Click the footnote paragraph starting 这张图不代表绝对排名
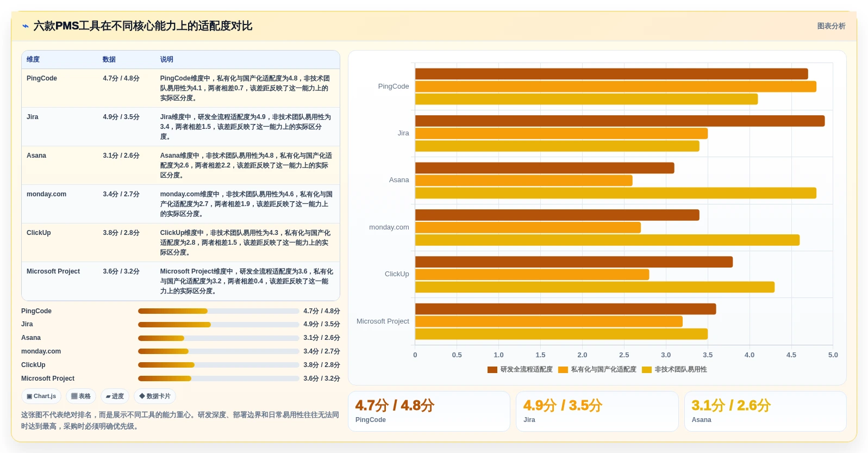 (180, 420)
